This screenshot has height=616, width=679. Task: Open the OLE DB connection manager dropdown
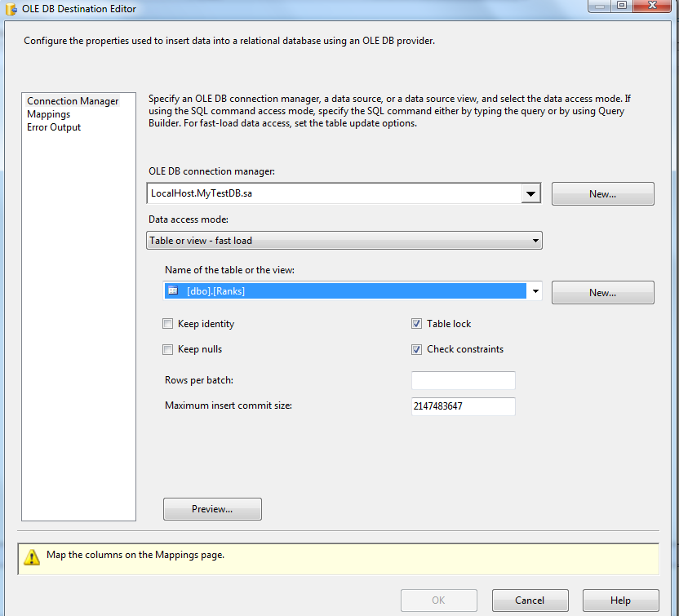point(531,193)
